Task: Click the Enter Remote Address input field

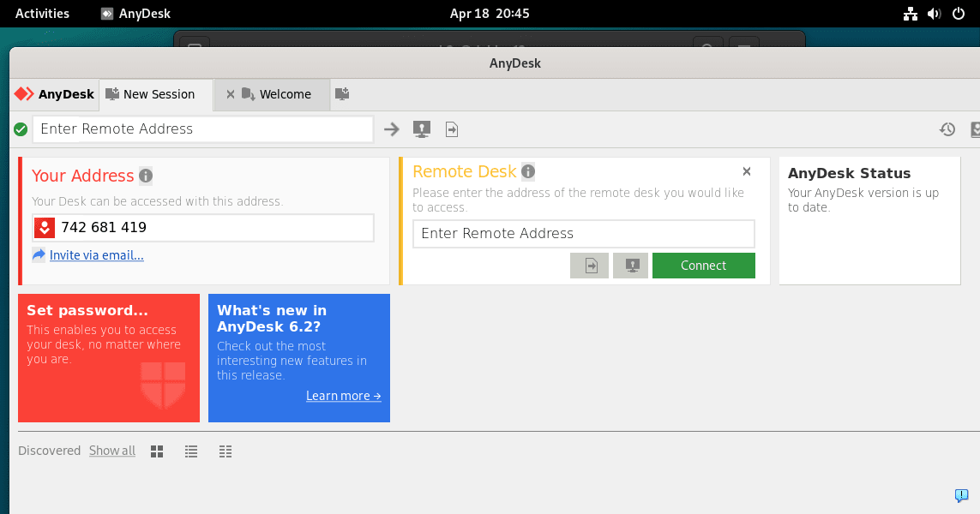Action: (x=202, y=128)
